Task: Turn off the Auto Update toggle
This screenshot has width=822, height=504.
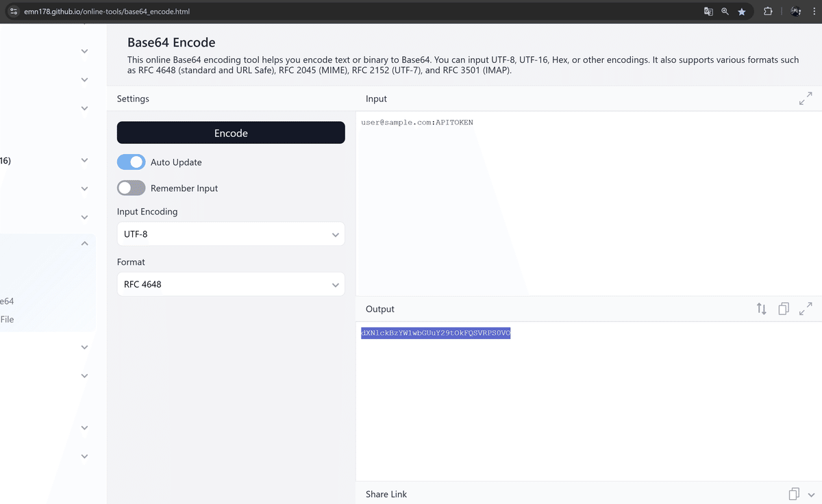Action: [x=131, y=162]
